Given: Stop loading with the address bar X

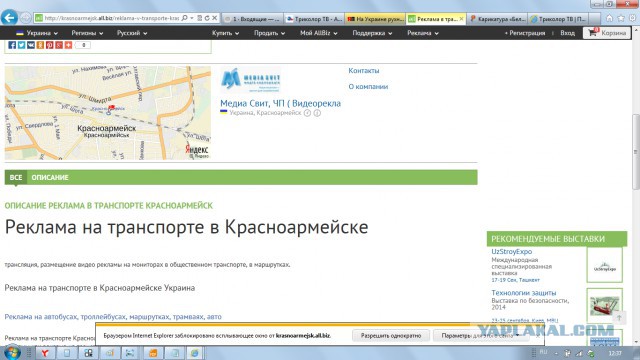Looking at the screenshot, I should click(214, 18).
